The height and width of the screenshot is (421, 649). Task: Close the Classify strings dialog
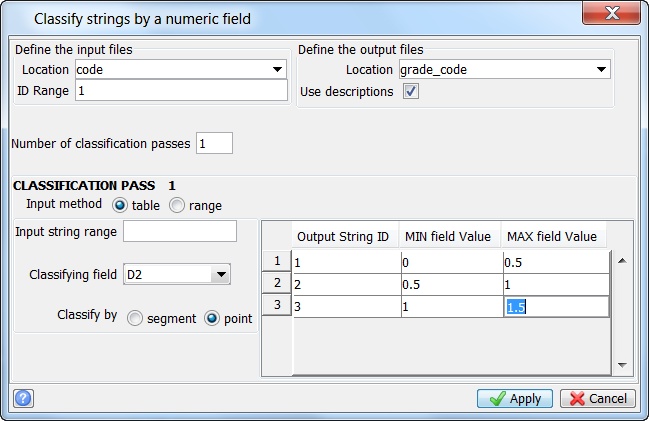click(x=612, y=16)
